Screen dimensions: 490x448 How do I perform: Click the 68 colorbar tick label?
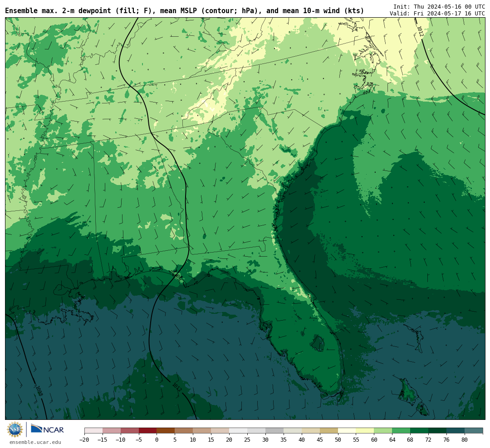pos(411,439)
